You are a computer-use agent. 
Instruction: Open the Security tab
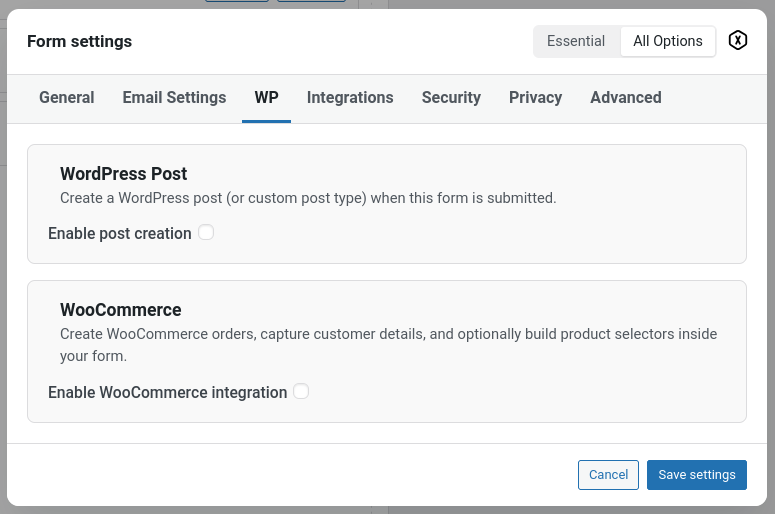point(451,97)
